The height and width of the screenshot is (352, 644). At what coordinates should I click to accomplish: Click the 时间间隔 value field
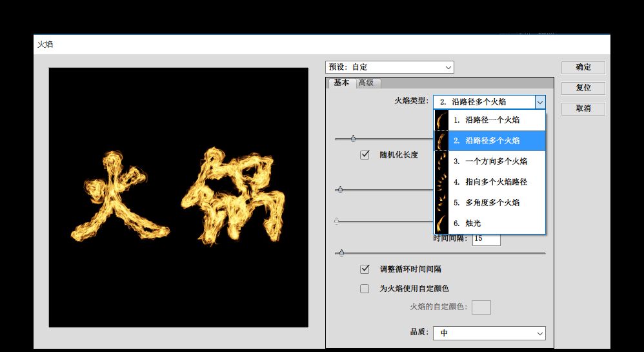pyautogui.click(x=487, y=238)
